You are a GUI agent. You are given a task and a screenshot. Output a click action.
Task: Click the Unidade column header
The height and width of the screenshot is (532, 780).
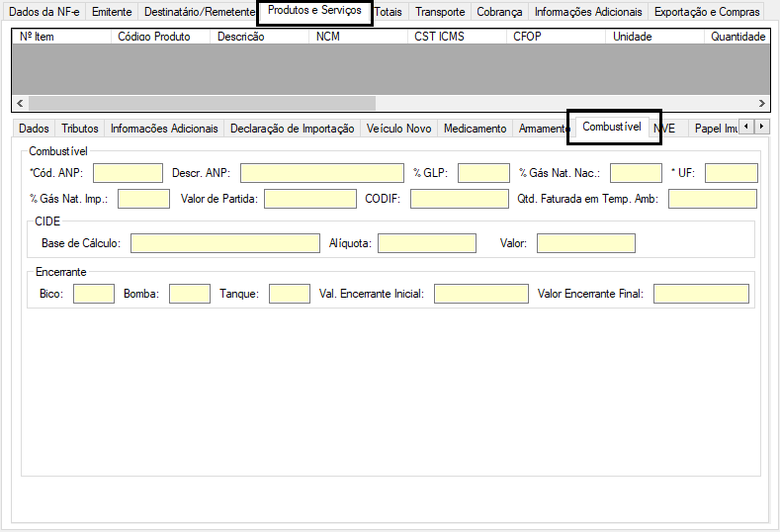654,37
